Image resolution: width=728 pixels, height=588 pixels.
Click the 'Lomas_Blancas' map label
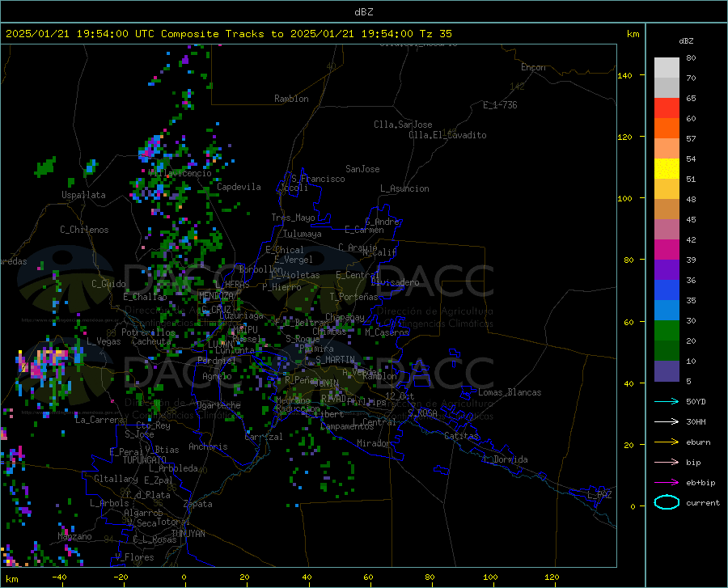[x=510, y=392]
